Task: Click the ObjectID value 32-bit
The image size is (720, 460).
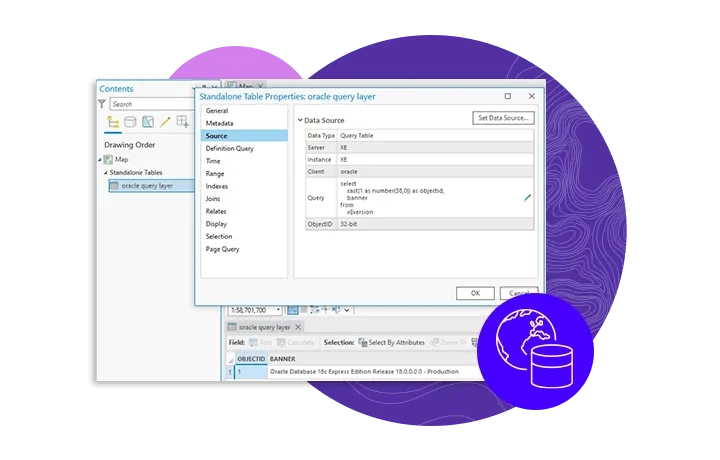Action: [x=348, y=224]
